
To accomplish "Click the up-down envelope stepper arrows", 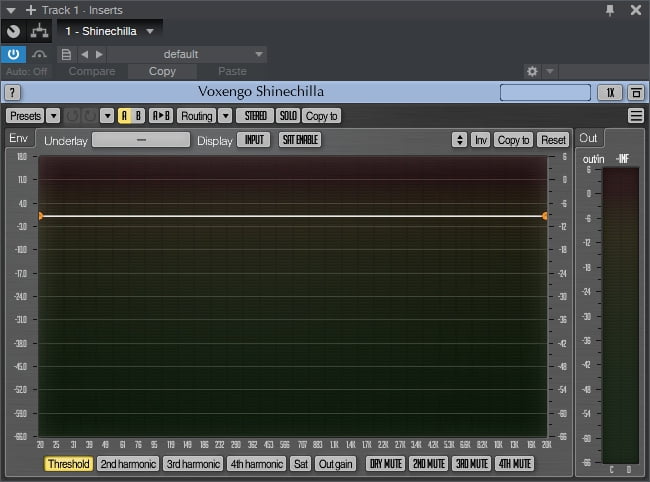I will (459, 140).
